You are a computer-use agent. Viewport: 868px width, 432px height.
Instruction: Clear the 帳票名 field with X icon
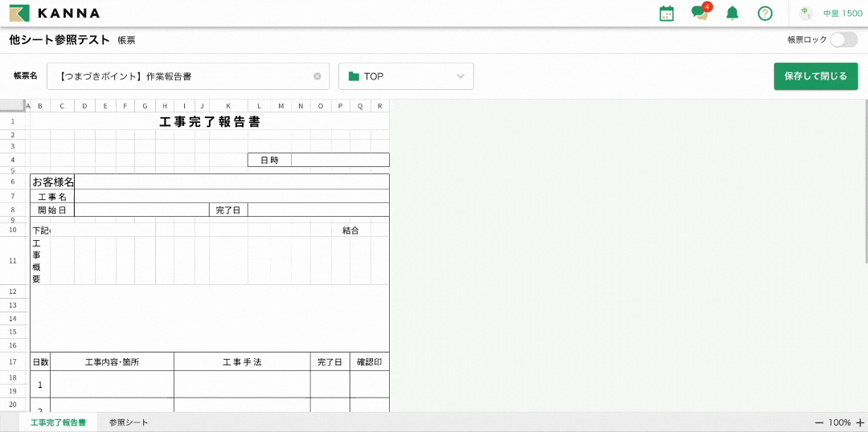(x=317, y=76)
